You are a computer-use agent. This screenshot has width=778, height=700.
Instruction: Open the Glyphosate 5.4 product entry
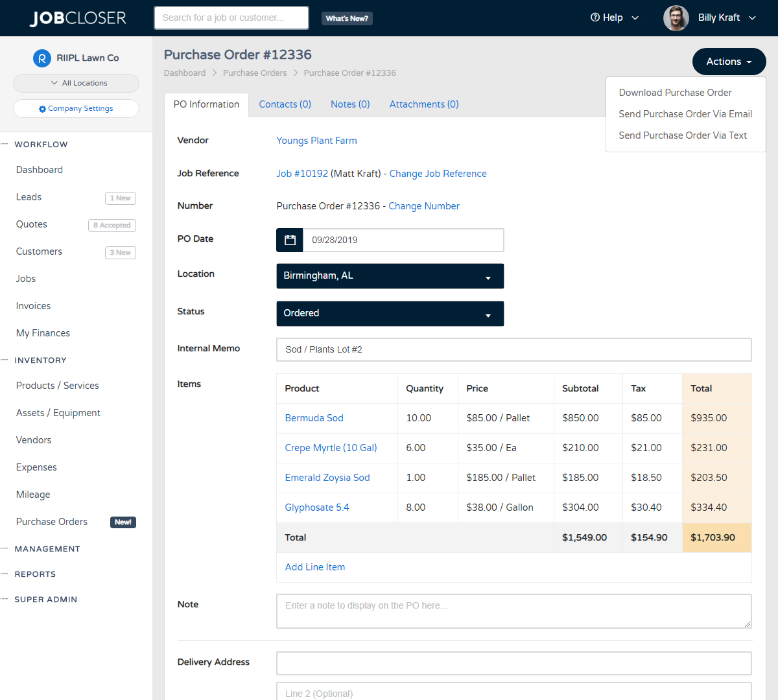click(x=316, y=507)
